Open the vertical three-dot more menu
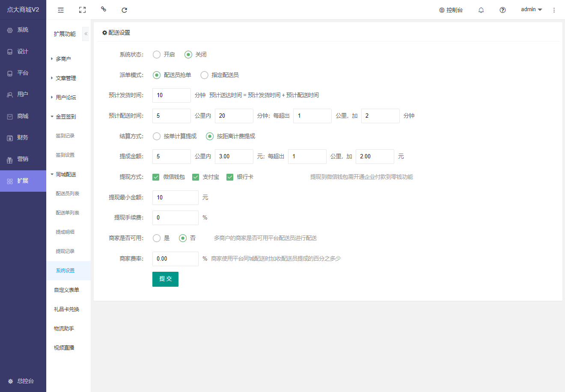Image resolution: width=565 pixels, height=392 pixels. coord(554,10)
